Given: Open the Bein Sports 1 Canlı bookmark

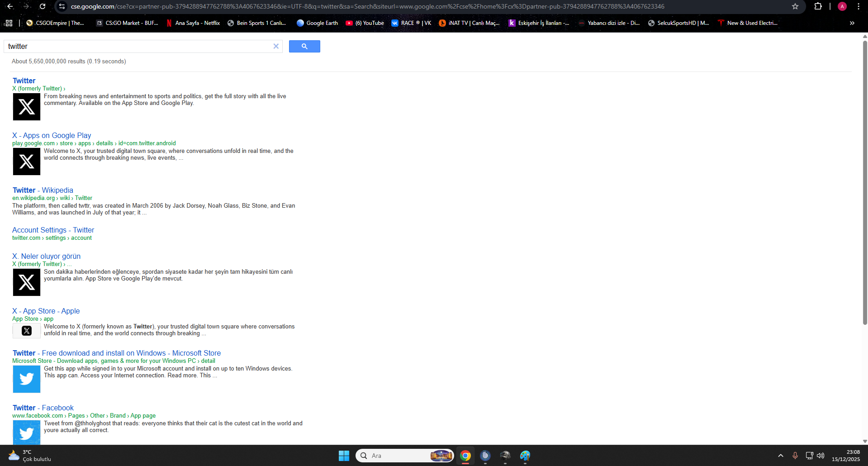Looking at the screenshot, I should click(x=257, y=23).
